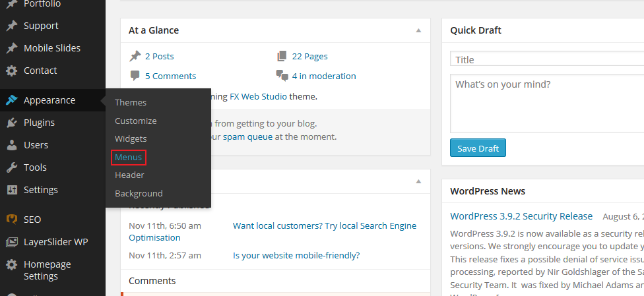The width and height of the screenshot is (644, 296).
Task: Click the Save Draft button
Action: pos(478,148)
